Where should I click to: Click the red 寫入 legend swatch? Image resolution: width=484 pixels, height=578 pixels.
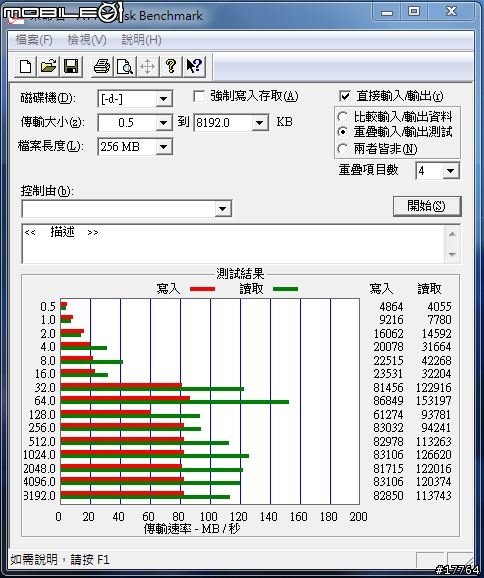point(202,289)
